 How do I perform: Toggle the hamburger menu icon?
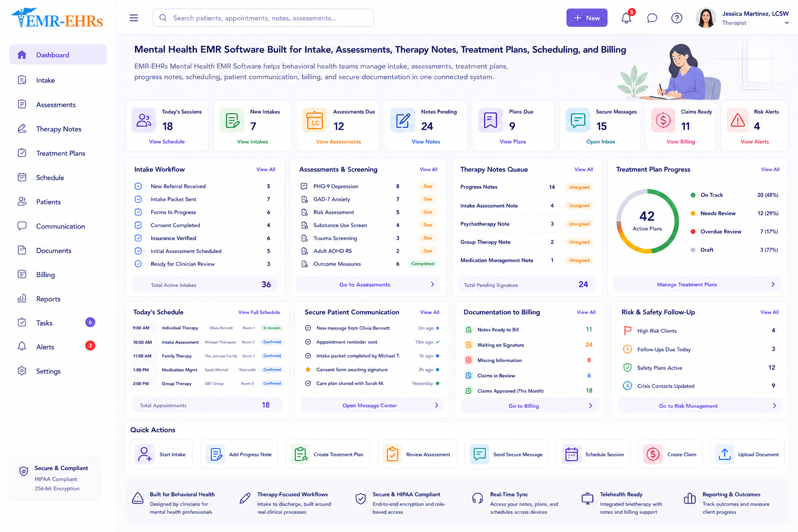click(x=134, y=18)
